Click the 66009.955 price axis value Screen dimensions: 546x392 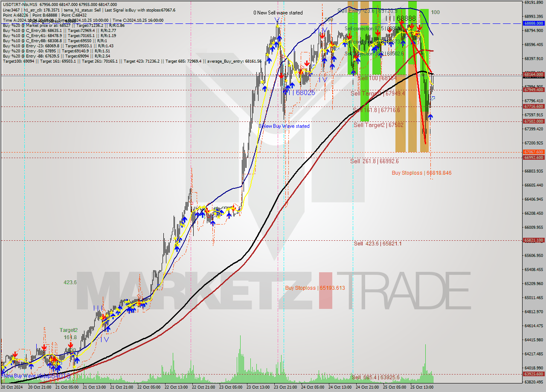[534, 227]
